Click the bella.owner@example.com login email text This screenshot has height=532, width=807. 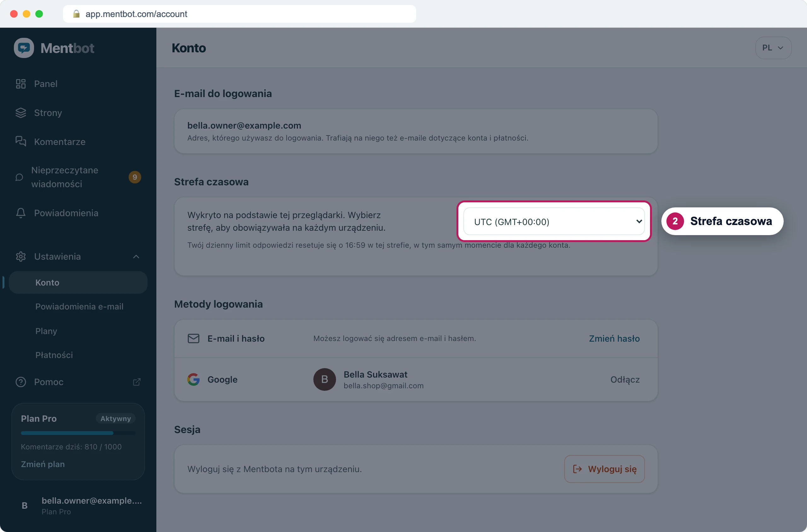point(244,125)
